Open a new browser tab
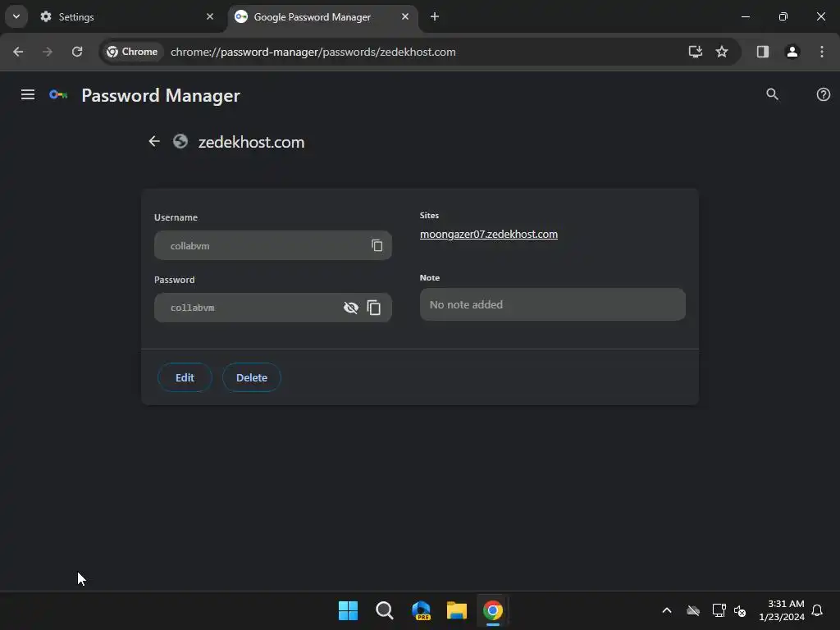 [435, 16]
